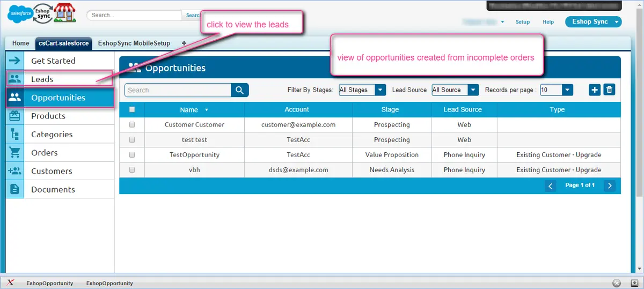Check the TestOpportunity row checkbox
The width and height of the screenshot is (644, 289).
(x=132, y=155)
